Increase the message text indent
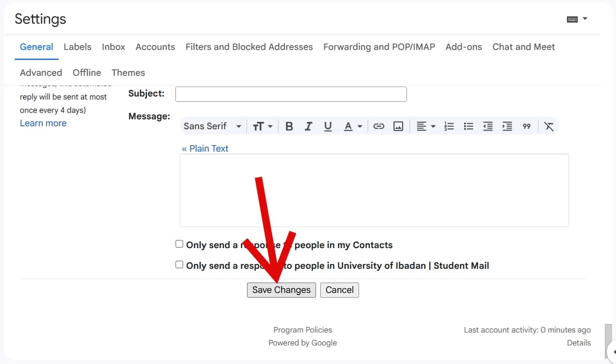 point(507,126)
